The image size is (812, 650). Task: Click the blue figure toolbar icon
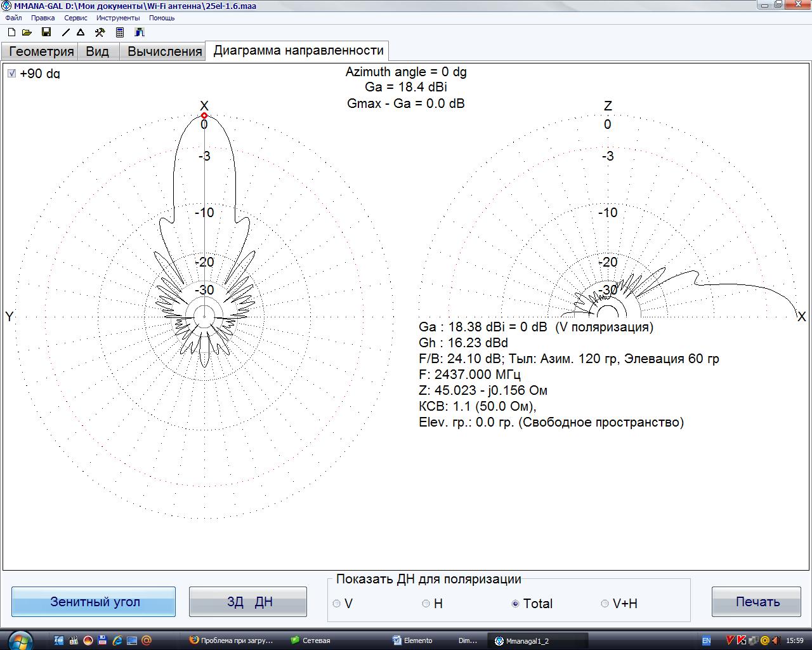tap(140, 32)
